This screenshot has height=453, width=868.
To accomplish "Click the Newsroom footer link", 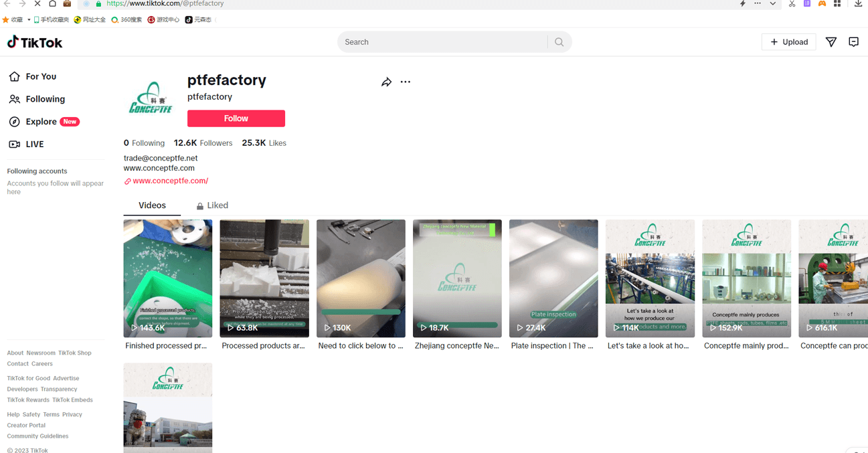I will coord(41,353).
